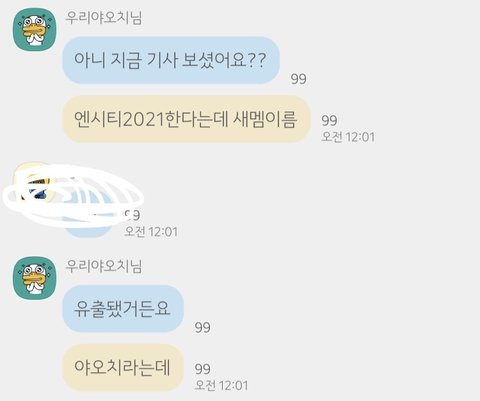Open the 우리야오치님 name above the 기사 보셨어요 message
Viewport: 480px width, 401px height.
click(104, 17)
